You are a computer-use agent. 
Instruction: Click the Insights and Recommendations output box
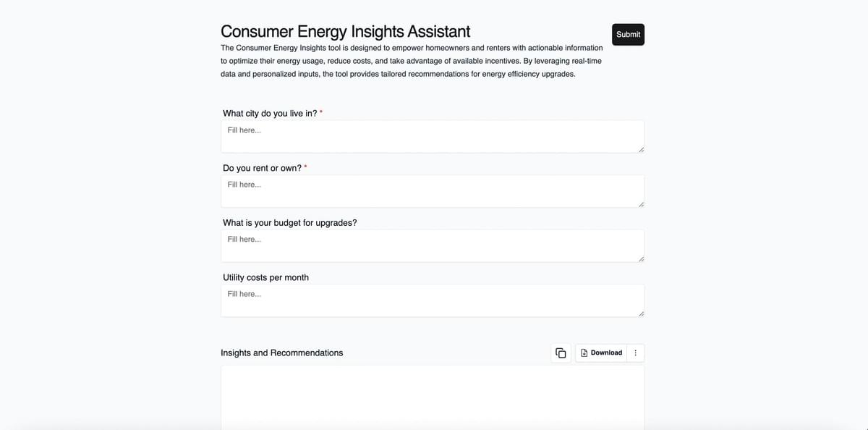tap(432, 397)
